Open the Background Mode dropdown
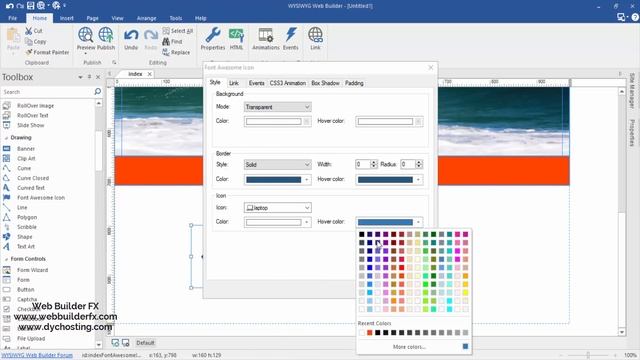The width and height of the screenshot is (640, 360). click(x=278, y=107)
